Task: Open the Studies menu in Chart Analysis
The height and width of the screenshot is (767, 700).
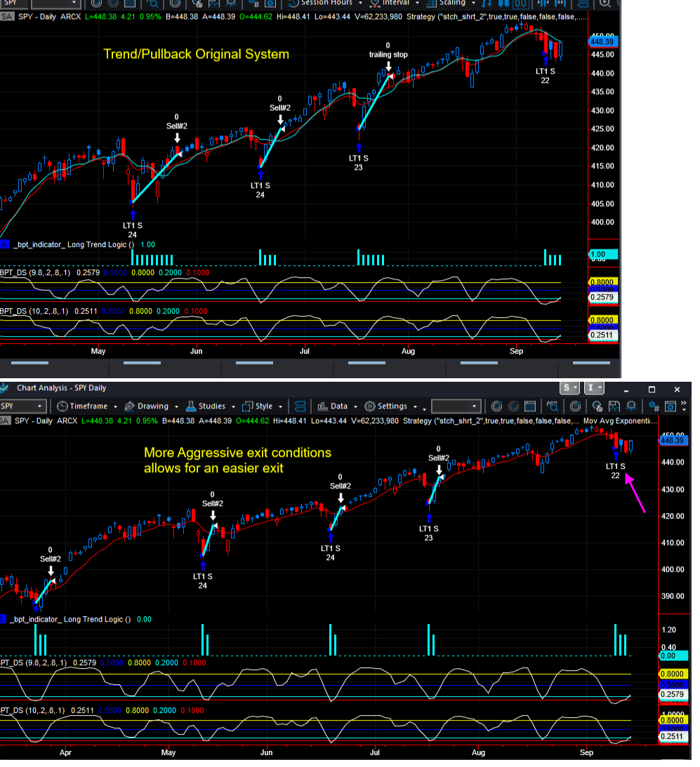Action: pos(206,406)
